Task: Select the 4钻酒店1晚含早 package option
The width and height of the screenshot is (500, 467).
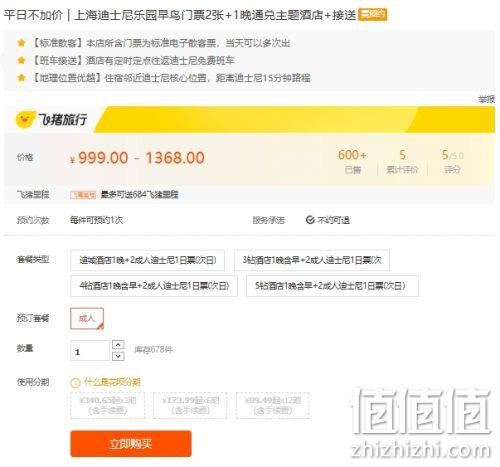Action: (x=154, y=286)
